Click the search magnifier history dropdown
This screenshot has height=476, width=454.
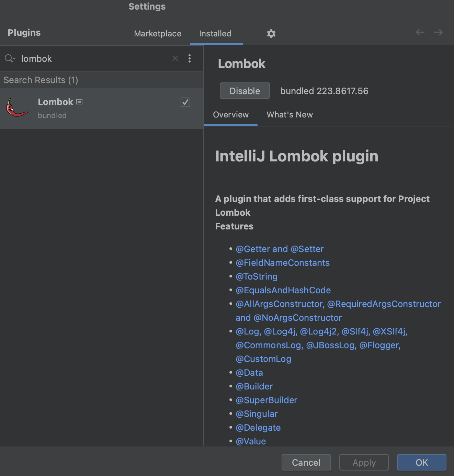pyautogui.click(x=10, y=58)
